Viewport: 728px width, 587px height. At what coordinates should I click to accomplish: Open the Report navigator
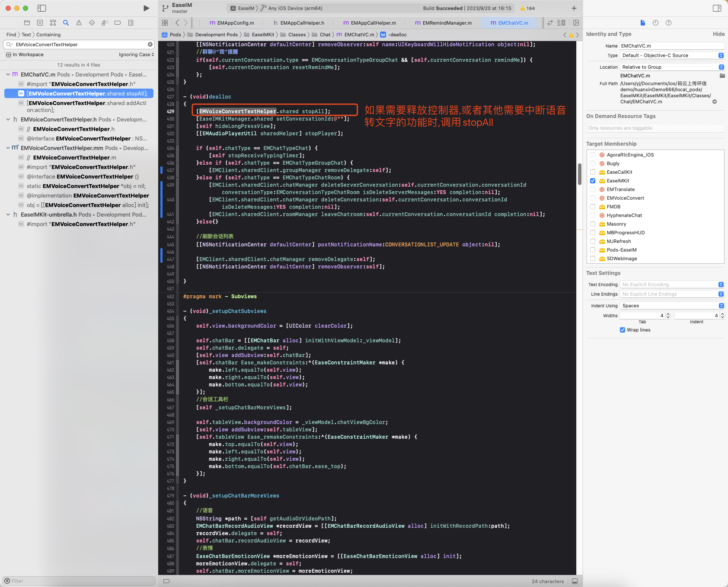pos(131,23)
